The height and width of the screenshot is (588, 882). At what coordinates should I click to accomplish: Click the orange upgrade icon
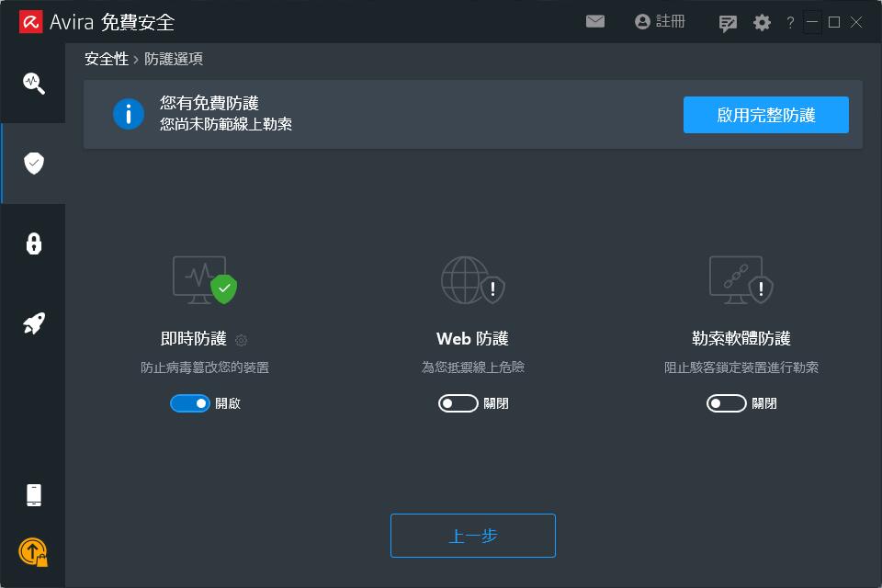point(33,552)
